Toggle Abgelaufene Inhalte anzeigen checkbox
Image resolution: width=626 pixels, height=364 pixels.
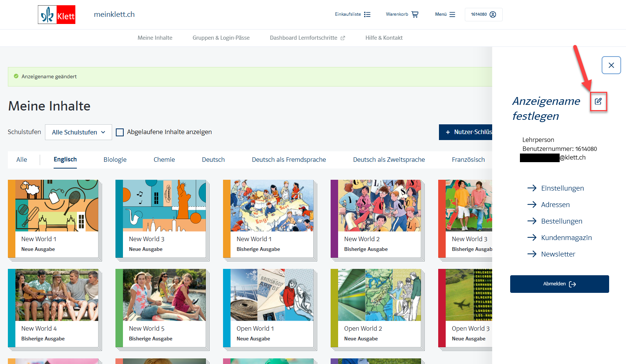click(120, 132)
